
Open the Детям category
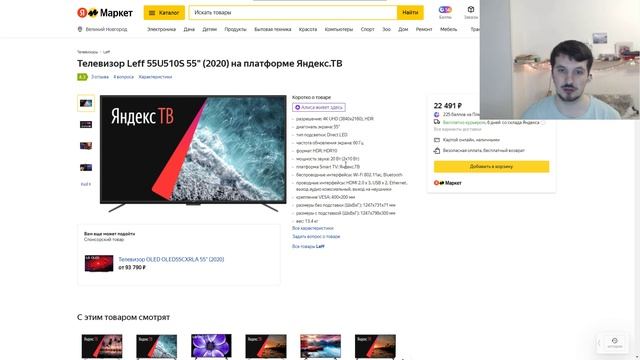point(209,29)
